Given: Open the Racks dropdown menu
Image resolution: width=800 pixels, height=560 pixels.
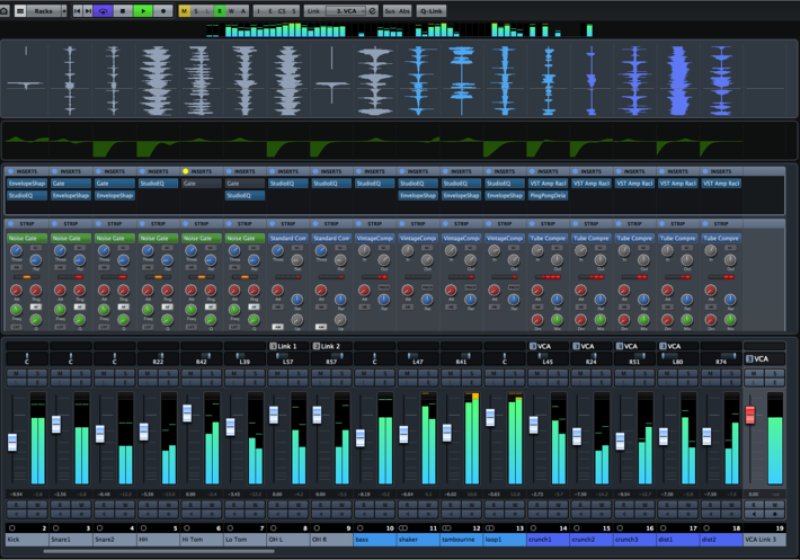Looking at the screenshot, I should (x=45, y=10).
